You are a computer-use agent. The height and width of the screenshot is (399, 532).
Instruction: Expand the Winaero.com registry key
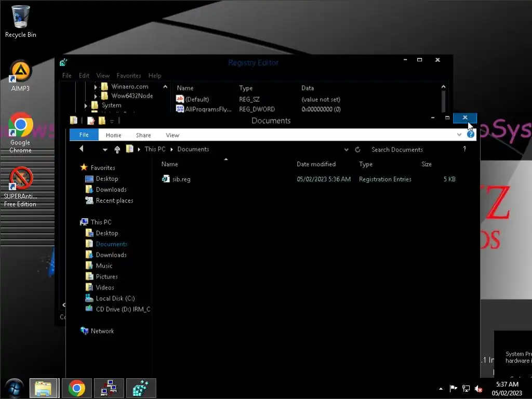(96, 87)
